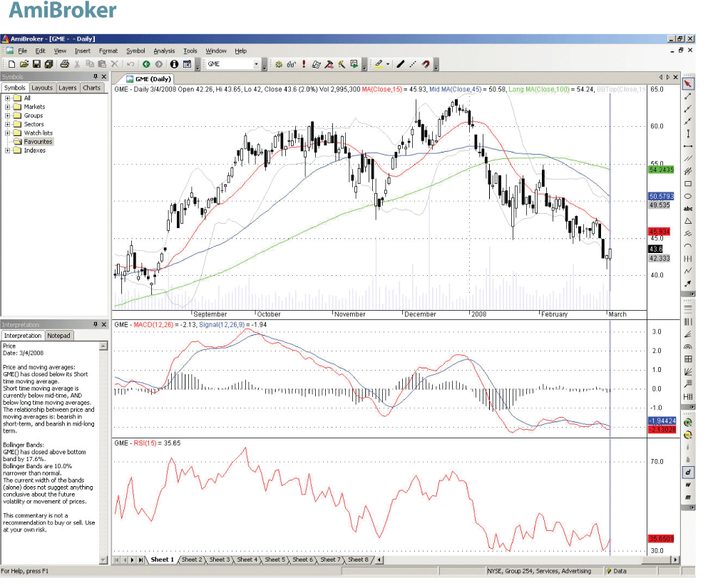Expand the Markets folder
This screenshot has height=588, width=713.
(x=7, y=107)
